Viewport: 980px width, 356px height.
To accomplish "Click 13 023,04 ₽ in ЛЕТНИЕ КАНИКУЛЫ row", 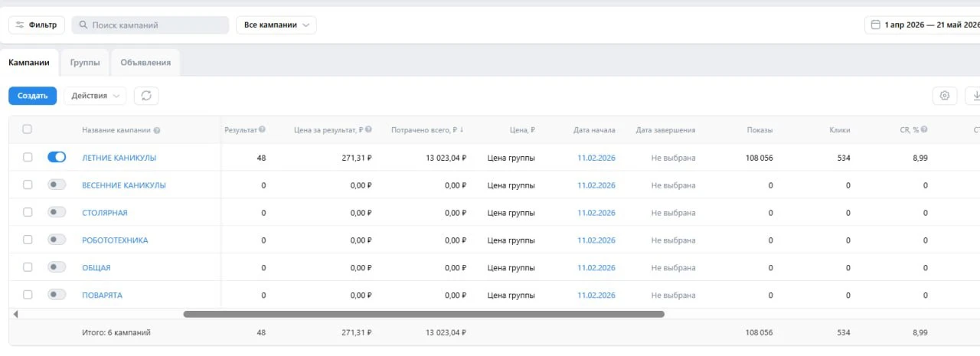I will click(x=446, y=158).
